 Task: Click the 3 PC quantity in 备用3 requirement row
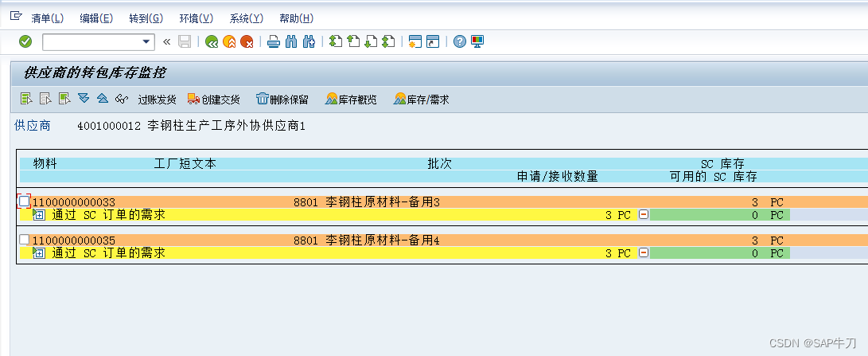pyautogui.click(x=618, y=215)
